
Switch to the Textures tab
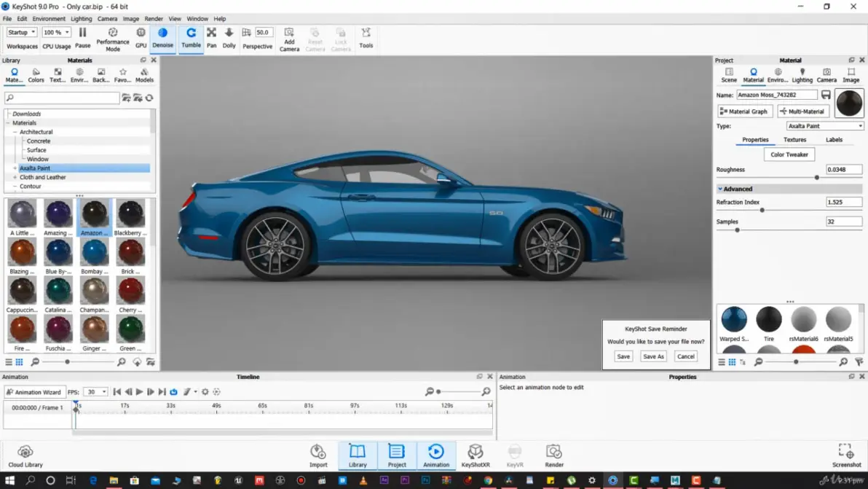(x=794, y=139)
